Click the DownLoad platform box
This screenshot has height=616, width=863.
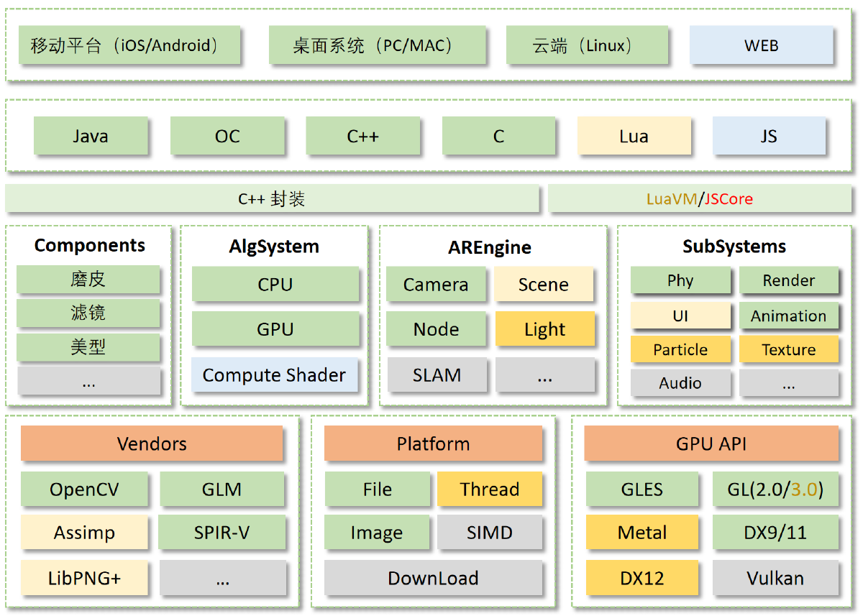coord(433,578)
